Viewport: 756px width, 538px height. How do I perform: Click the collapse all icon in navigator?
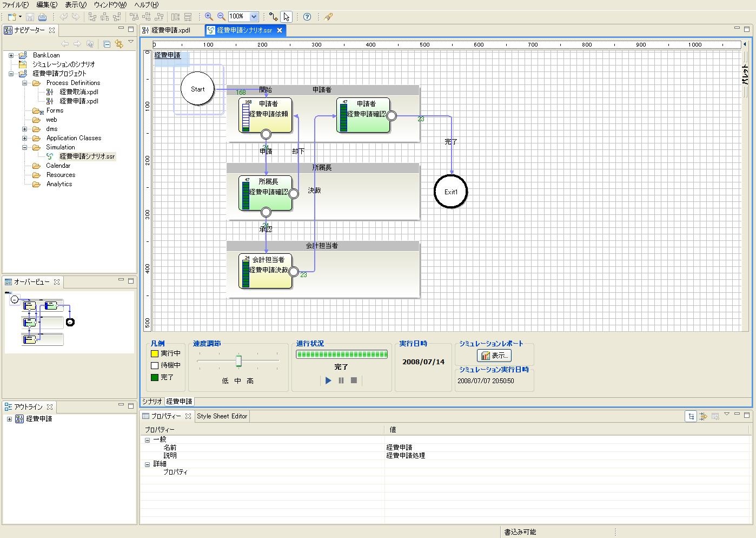coord(107,44)
